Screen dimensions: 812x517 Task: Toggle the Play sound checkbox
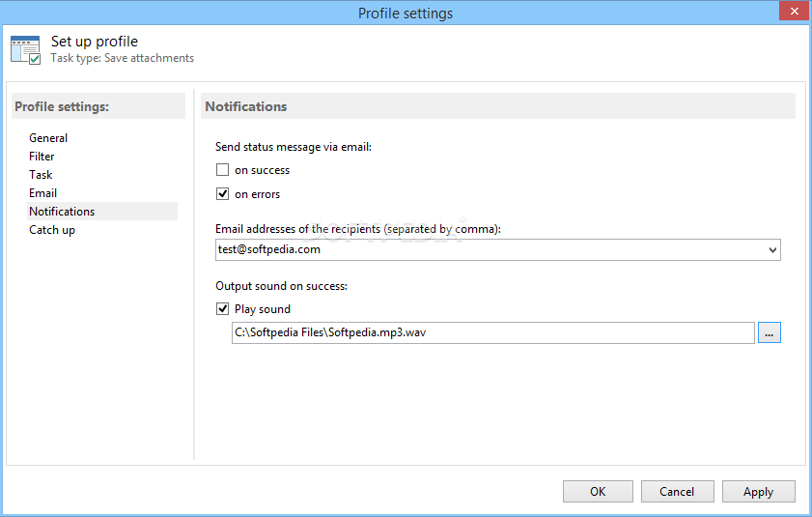point(222,309)
